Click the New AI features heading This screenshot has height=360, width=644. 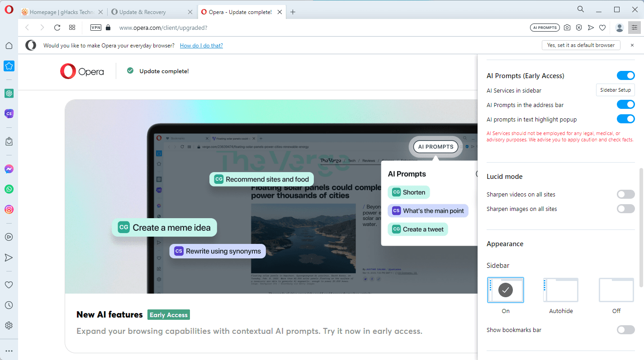point(109,315)
